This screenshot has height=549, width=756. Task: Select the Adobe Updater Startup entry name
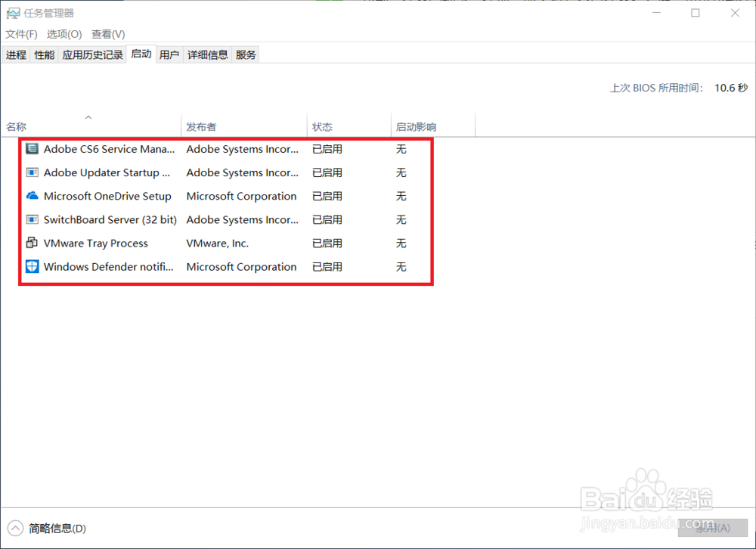[x=107, y=172]
